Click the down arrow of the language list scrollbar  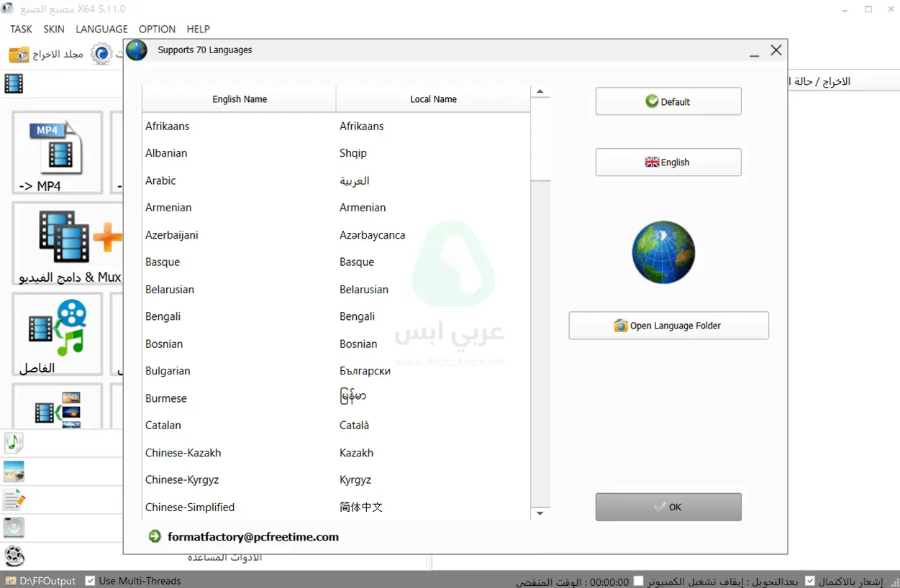540,513
